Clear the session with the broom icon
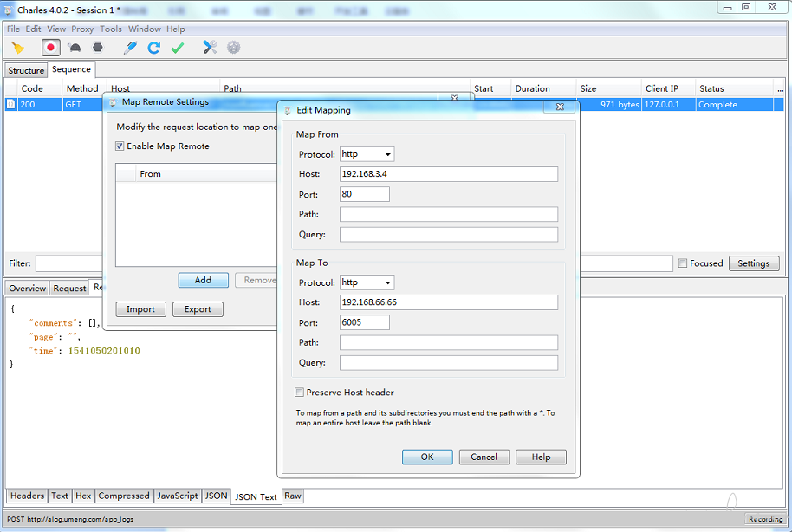 (17, 48)
